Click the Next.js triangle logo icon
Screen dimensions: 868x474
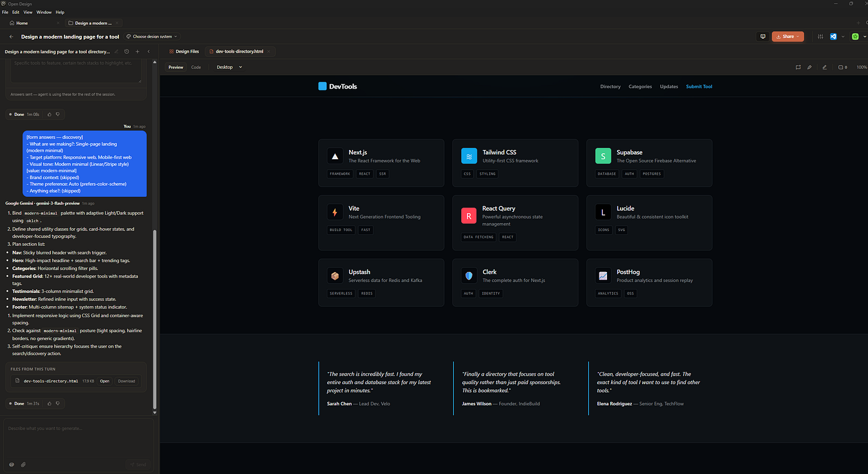[x=335, y=156]
